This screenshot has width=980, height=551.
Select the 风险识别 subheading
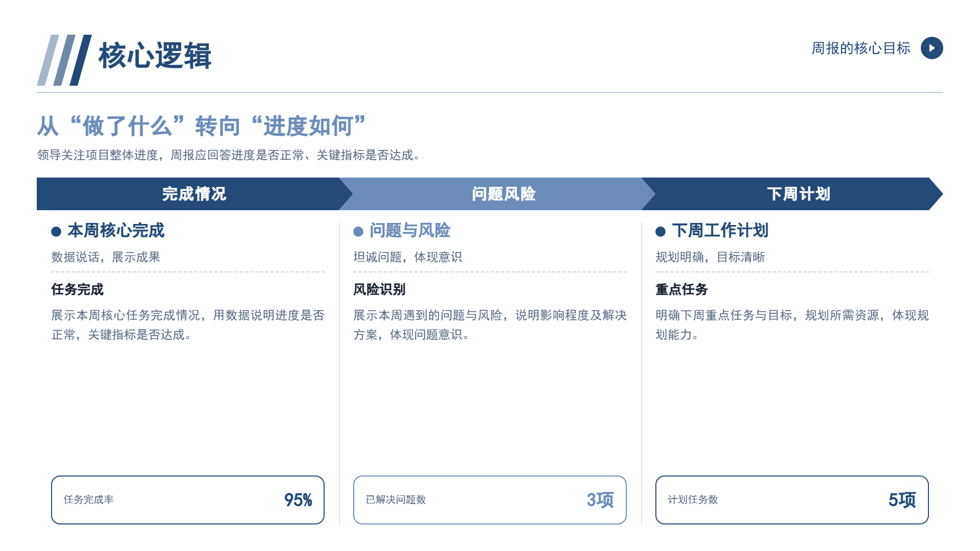[x=379, y=290]
